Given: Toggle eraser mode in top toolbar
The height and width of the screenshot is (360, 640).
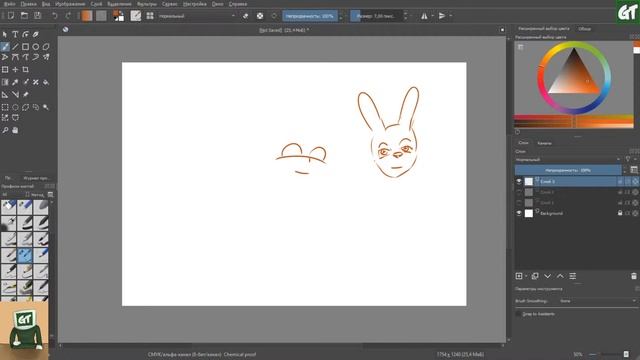Looking at the screenshot, I should (x=245, y=16).
